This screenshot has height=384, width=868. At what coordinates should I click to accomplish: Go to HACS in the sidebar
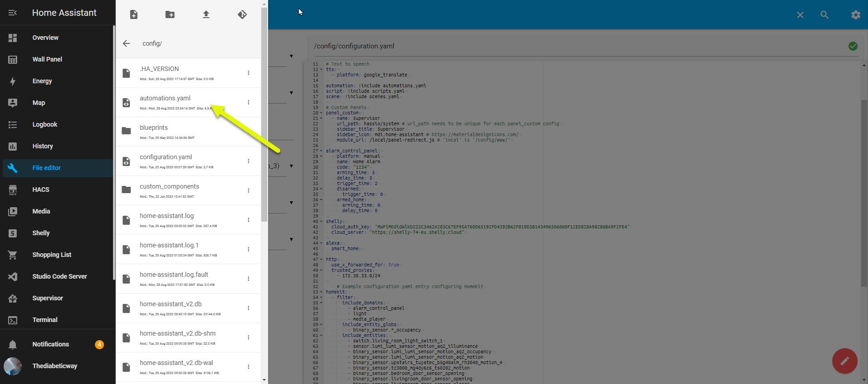click(x=41, y=190)
